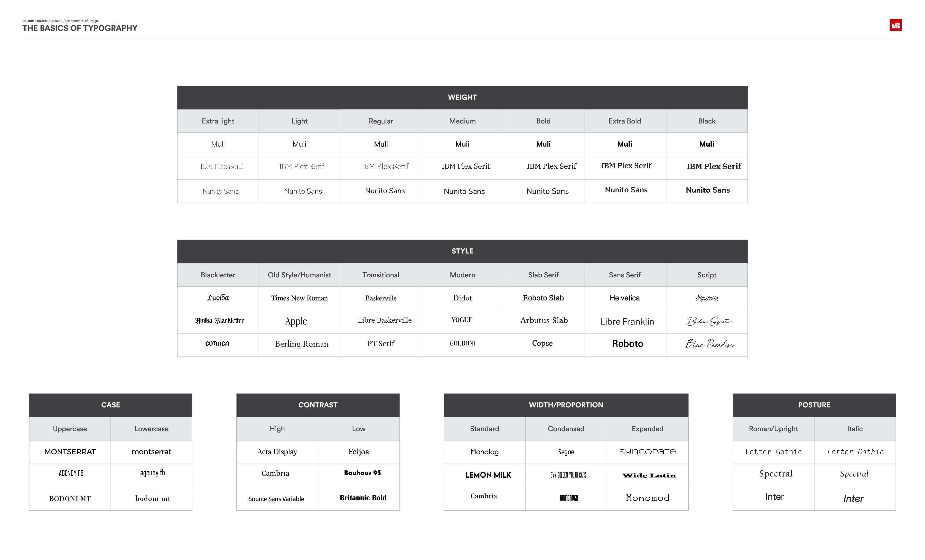Select the 'Transitional' column heading

381,275
